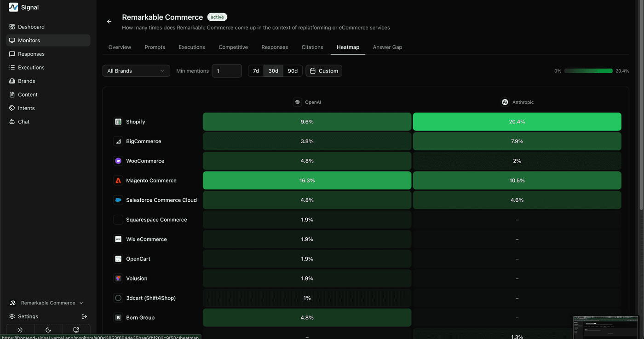Switch to system theme monitor toggle
Image resolution: width=644 pixels, height=339 pixels.
tap(76, 330)
